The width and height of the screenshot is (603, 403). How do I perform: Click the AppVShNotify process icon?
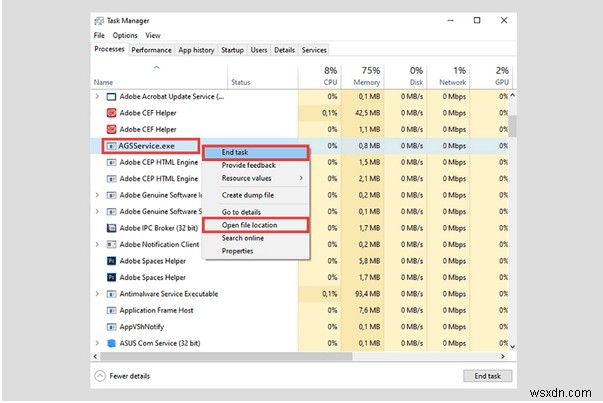coord(111,327)
